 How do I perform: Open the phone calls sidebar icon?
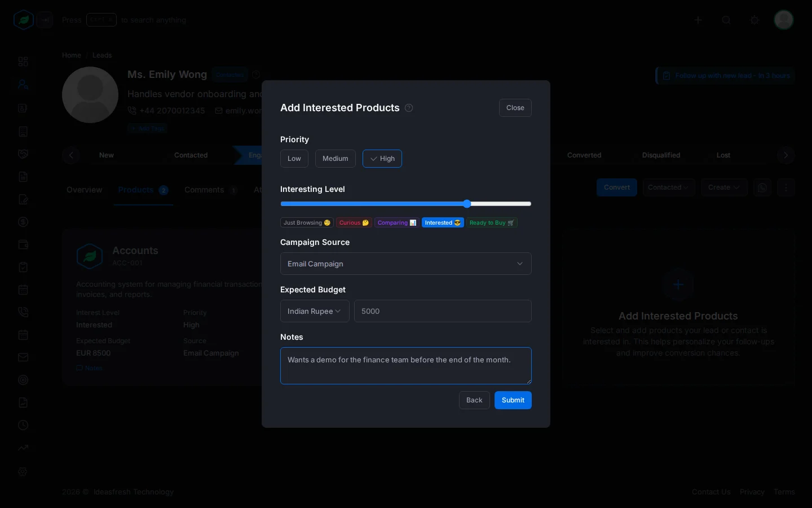[x=23, y=312]
